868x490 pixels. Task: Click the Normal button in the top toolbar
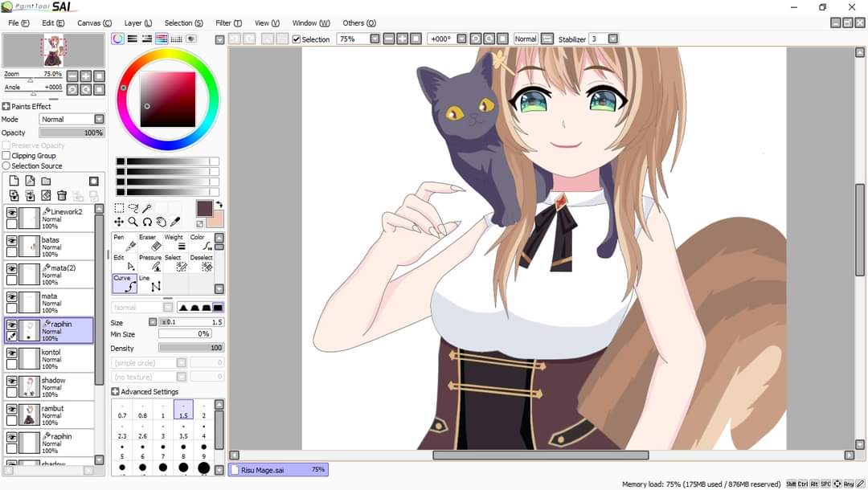[x=526, y=39]
